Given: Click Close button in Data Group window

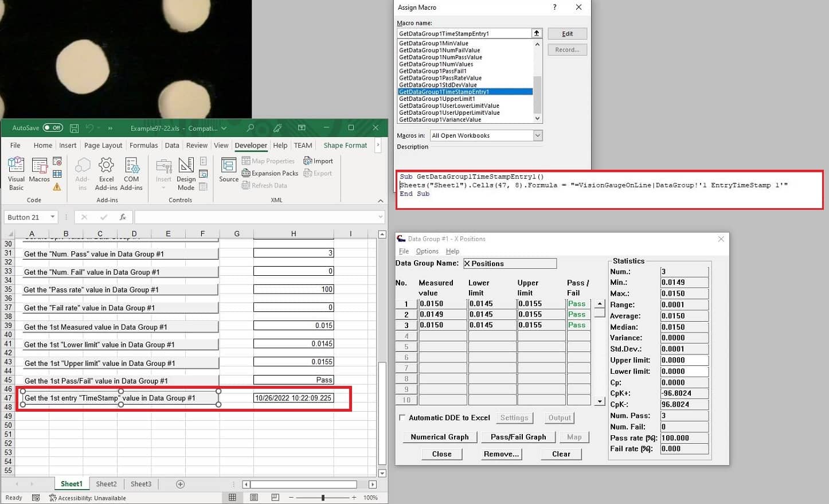Looking at the screenshot, I should point(441,454).
